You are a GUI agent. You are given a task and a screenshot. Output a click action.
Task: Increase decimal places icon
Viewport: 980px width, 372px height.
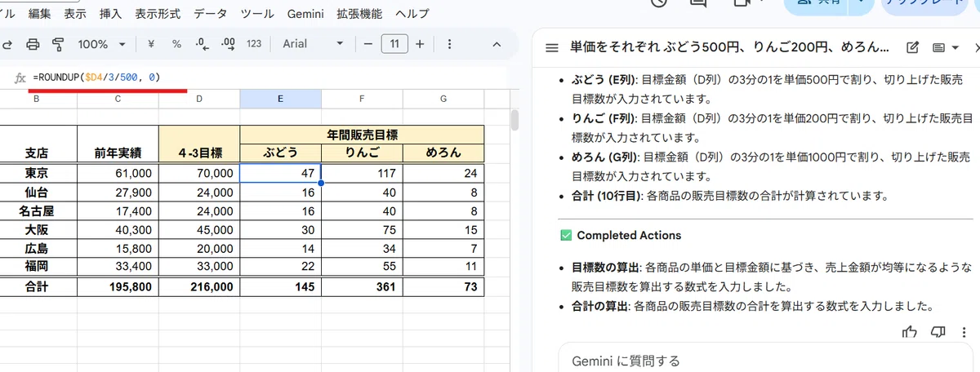click(x=228, y=44)
